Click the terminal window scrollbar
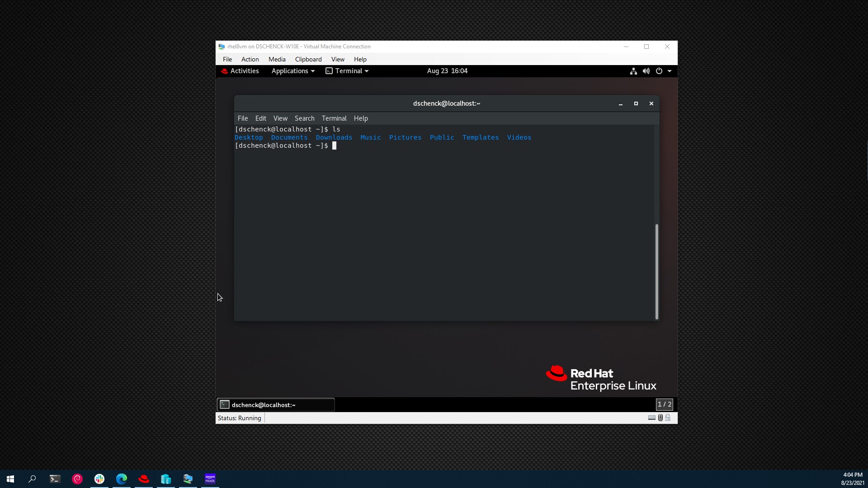This screenshot has height=488, width=868. [x=656, y=271]
